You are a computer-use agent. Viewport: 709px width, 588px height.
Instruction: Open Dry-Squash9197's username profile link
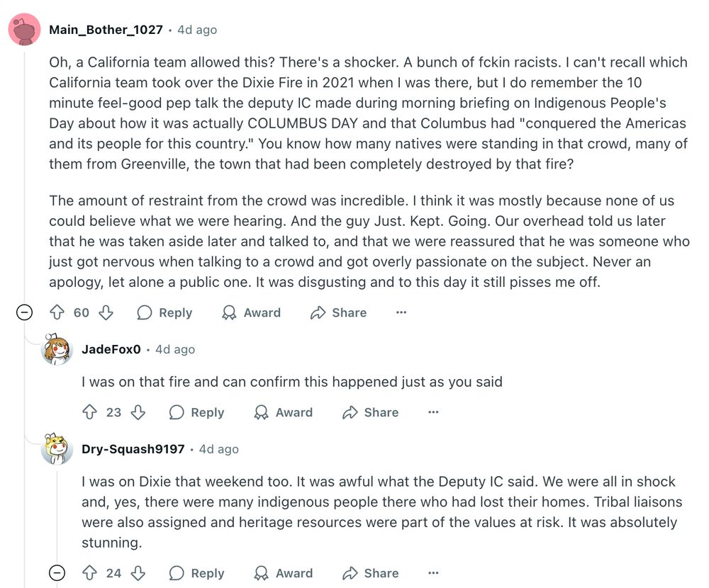[x=133, y=449]
